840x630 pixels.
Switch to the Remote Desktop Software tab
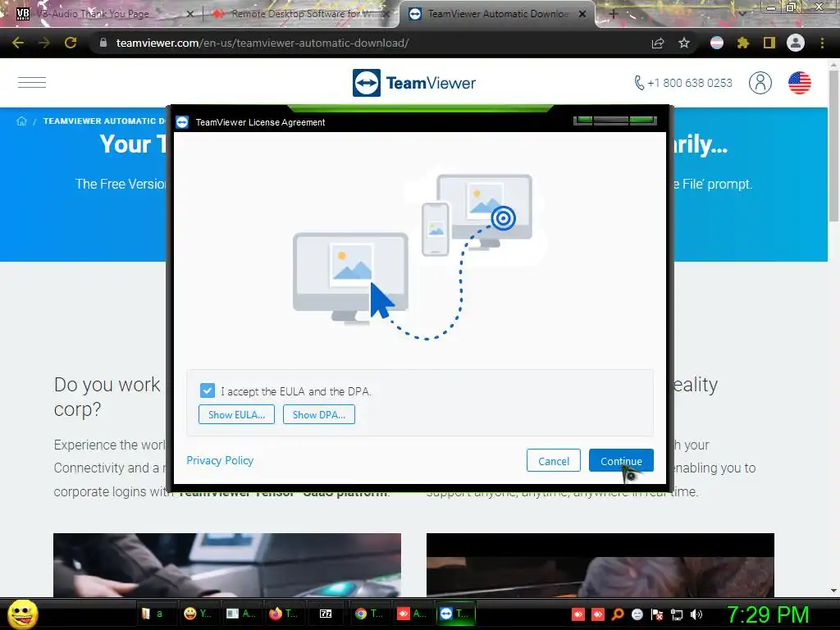tap(300, 14)
